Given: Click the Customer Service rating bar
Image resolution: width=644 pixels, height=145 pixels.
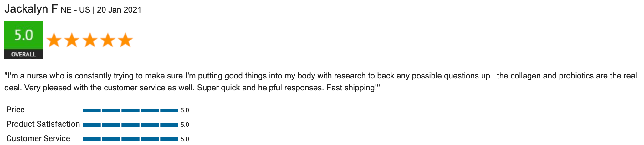Looking at the screenshot, I should pos(130,139).
